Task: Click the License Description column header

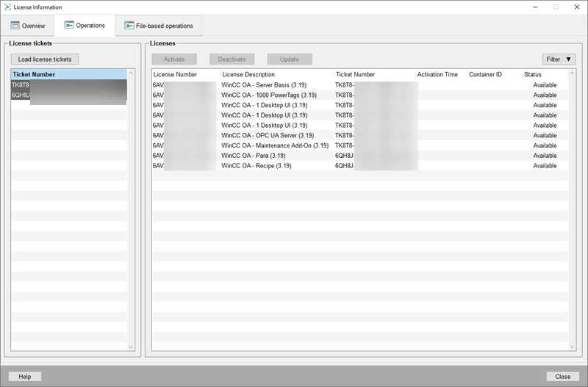Action: (277, 74)
